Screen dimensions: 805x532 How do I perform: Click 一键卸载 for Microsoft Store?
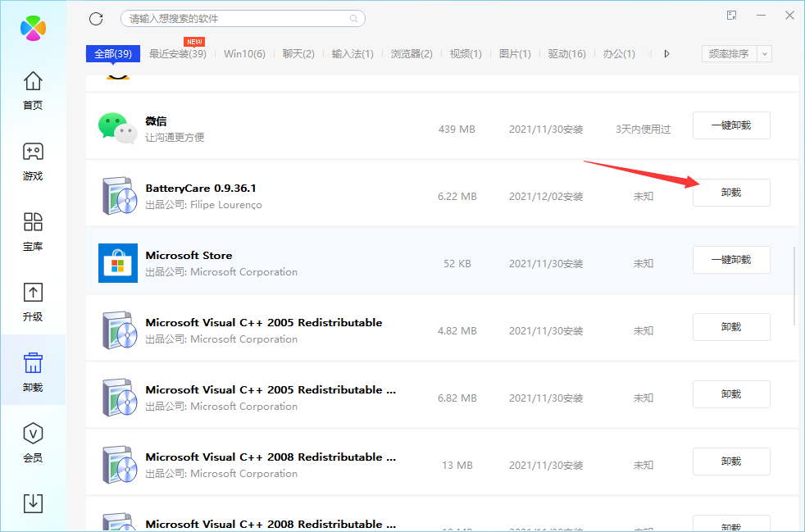[x=731, y=260]
